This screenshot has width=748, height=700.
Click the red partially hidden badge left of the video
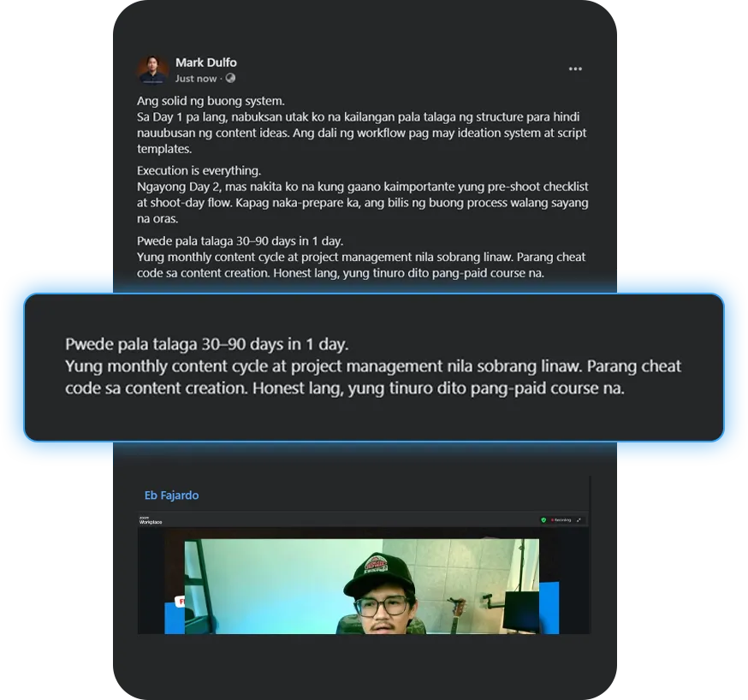point(180,602)
